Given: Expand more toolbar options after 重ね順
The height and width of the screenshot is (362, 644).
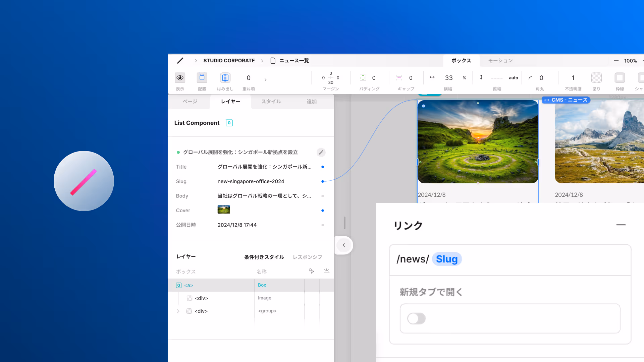Looking at the screenshot, I should pos(265,80).
